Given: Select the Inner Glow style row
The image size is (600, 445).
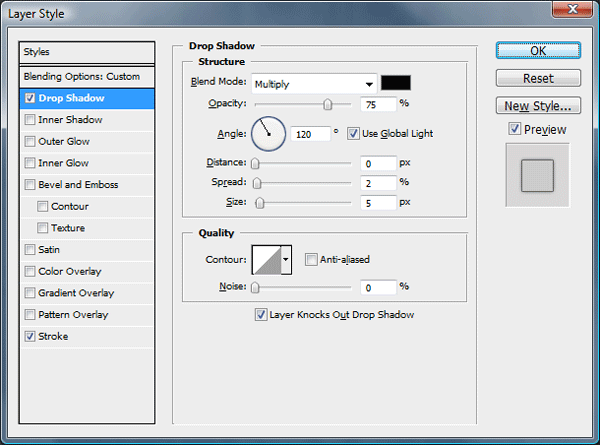Looking at the screenshot, I should pos(87,163).
